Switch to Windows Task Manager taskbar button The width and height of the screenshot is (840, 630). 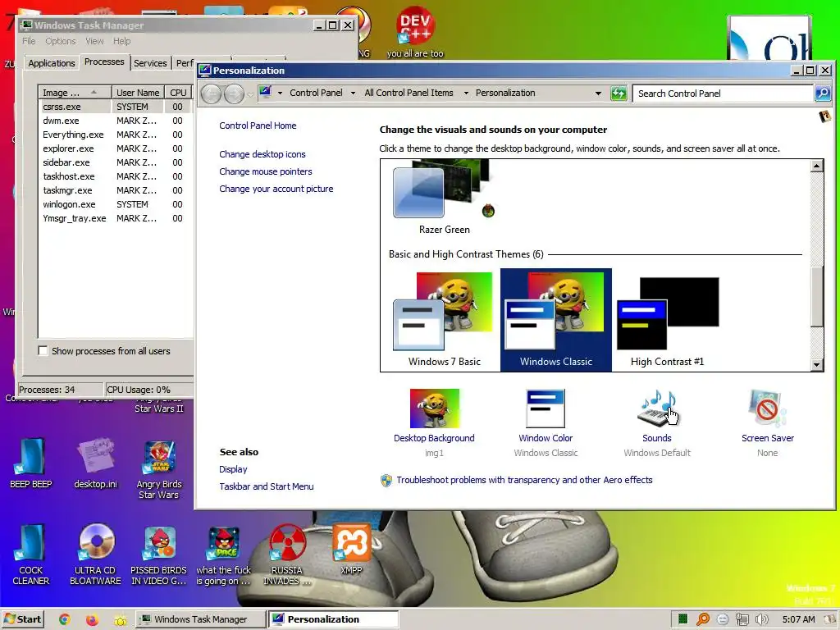point(200,619)
